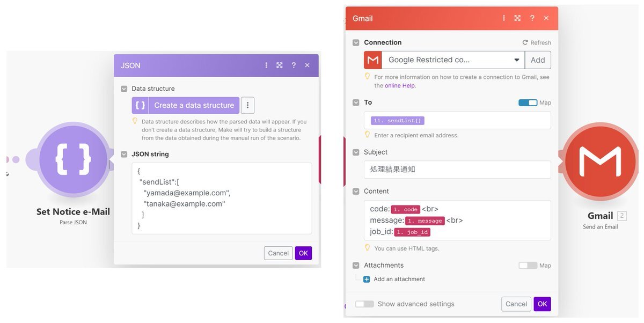Toggle Show advanced settings switch
Image resolution: width=644 pixels, height=323 pixels.
[364, 304]
